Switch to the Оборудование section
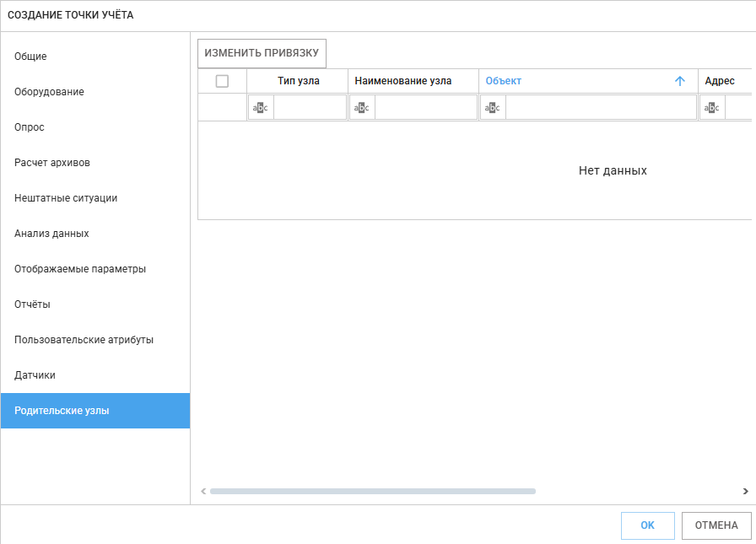This screenshot has height=544, width=756. click(x=49, y=92)
